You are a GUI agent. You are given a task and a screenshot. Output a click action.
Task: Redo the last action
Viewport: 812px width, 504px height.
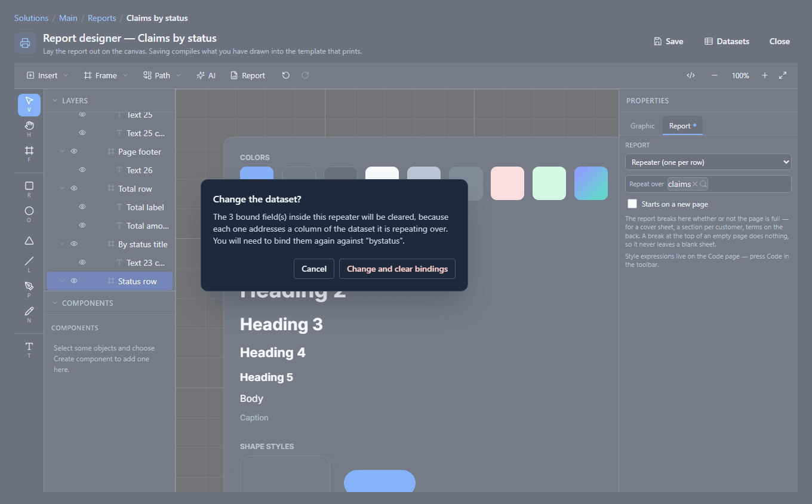tap(305, 75)
